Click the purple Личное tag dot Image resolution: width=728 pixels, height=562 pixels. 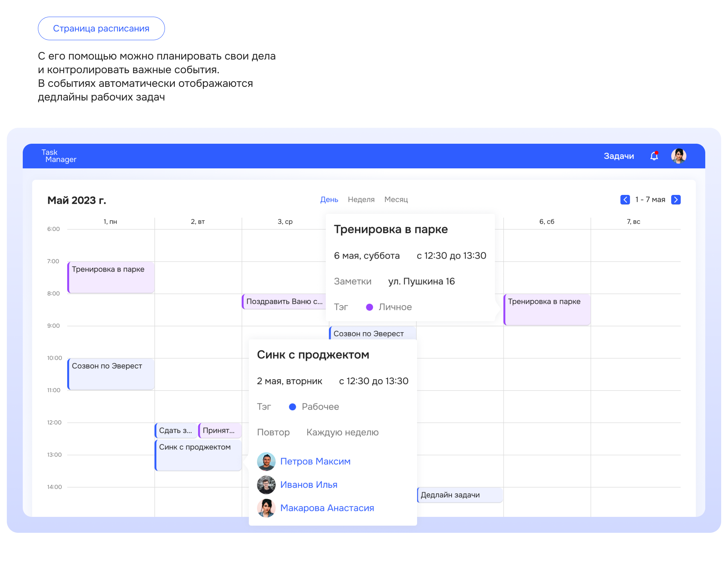coord(369,307)
